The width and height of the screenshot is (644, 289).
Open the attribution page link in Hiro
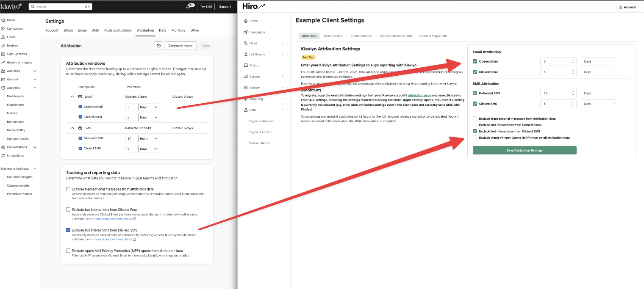point(419,95)
